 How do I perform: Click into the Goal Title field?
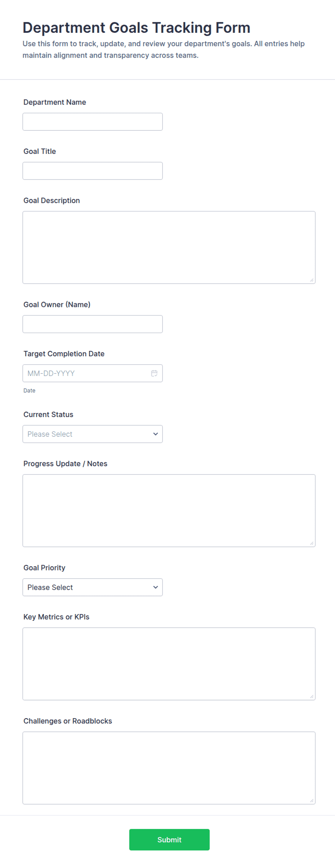[93, 171]
